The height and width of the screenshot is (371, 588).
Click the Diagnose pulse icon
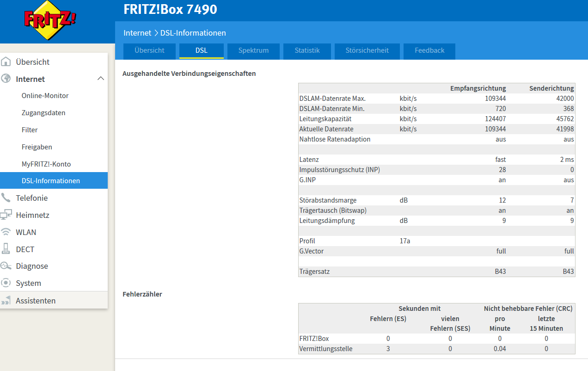pyautogui.click(x=6, y=266)
